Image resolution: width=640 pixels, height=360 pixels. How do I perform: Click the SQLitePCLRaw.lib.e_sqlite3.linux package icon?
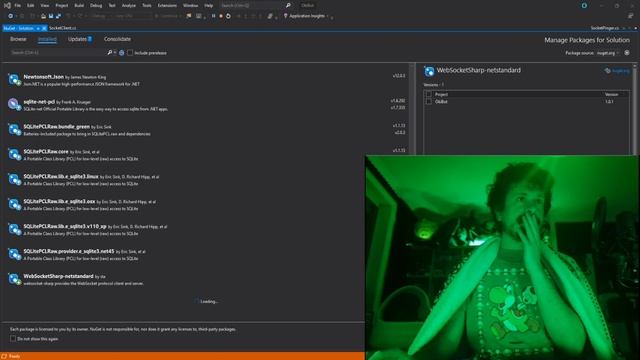(14, 179)
